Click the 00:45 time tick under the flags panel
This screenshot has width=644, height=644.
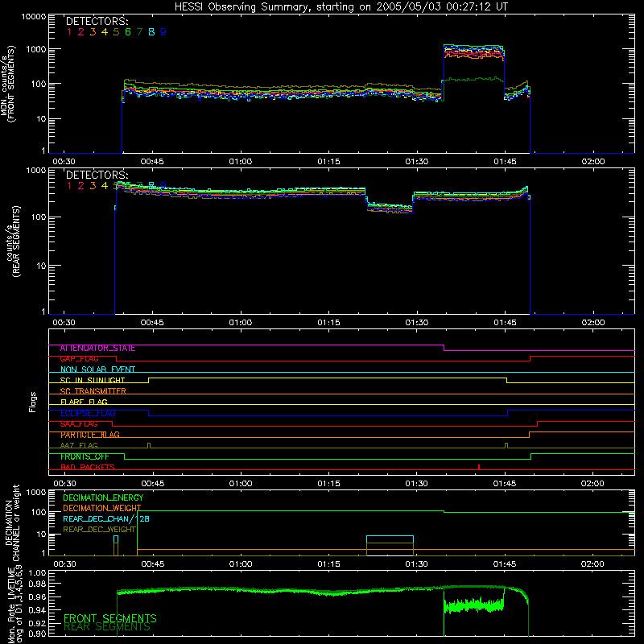pos(152,484)
